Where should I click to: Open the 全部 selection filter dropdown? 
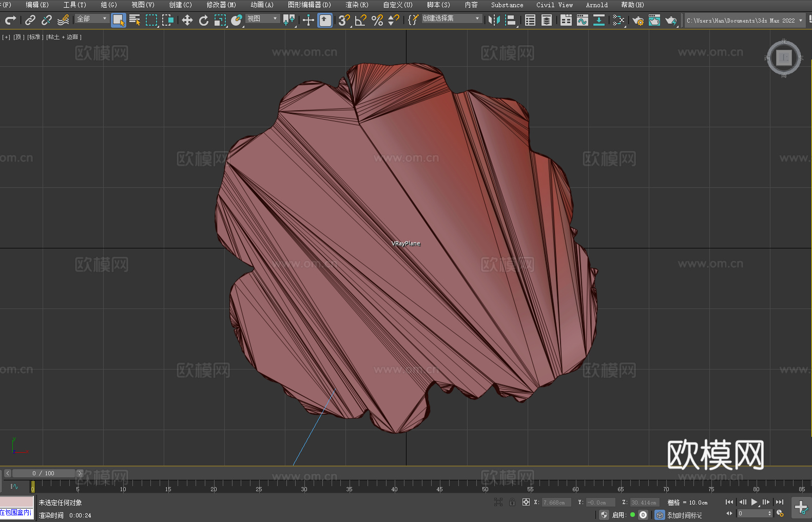92,18
